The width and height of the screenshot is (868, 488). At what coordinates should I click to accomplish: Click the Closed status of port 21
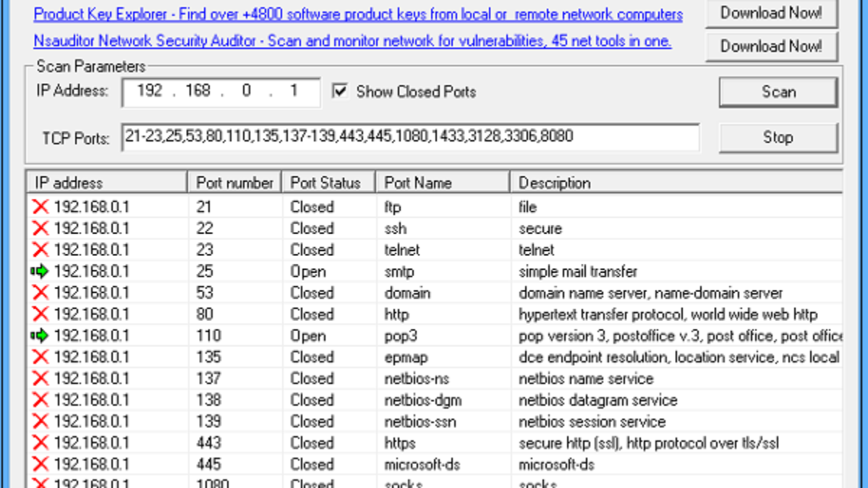pos(312,207)
